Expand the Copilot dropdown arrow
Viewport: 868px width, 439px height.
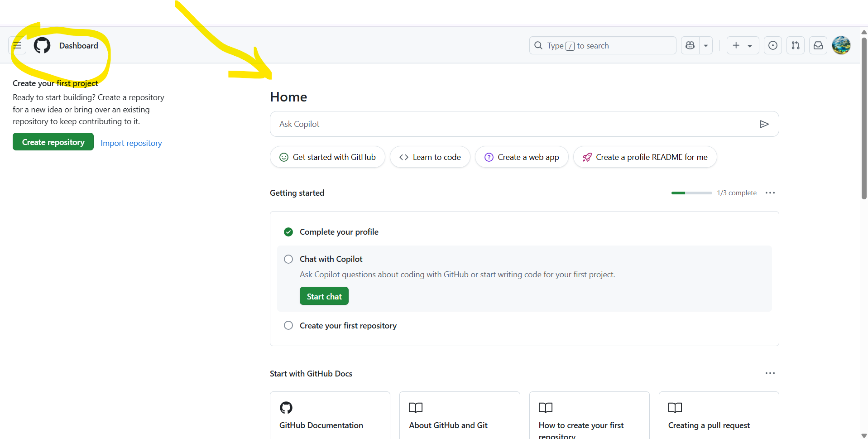(x=706, y=45)
